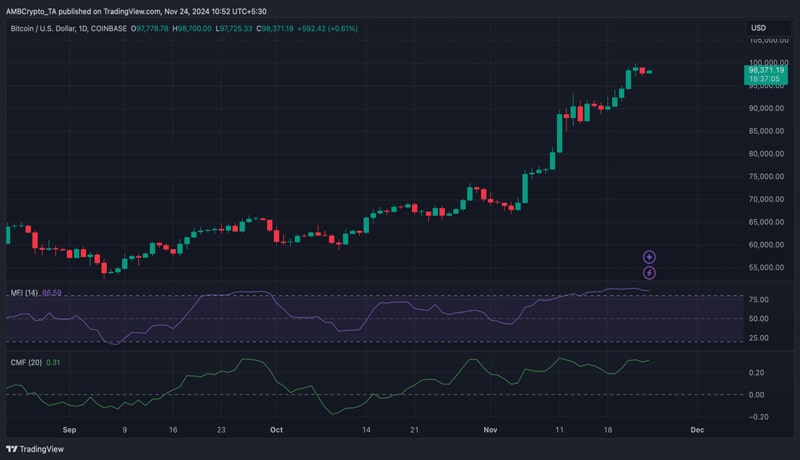
Task: Click the CMF value 0.31
Action: pos(53,363)
